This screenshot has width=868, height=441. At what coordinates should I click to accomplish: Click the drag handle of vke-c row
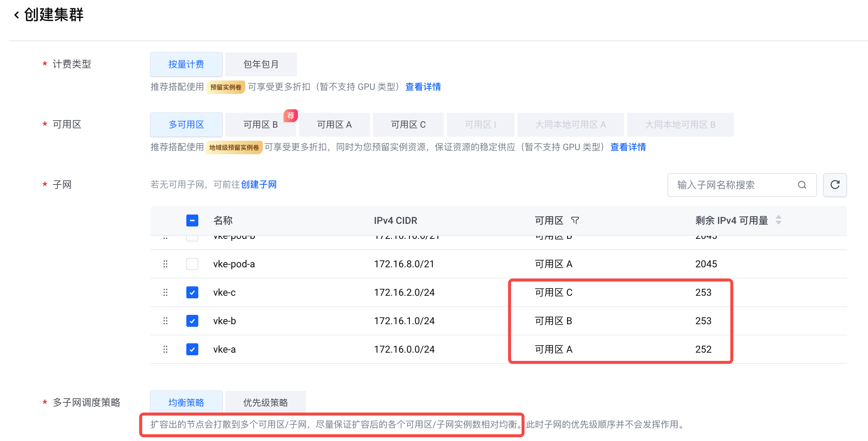[165, 292]
